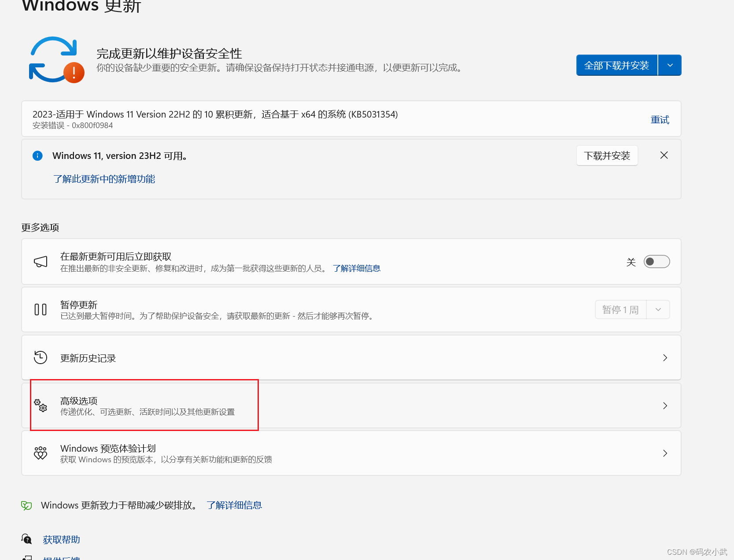734x560 pixels.
Task: Click the Windows Update sync status icon
Action: (x=56, y=60)
